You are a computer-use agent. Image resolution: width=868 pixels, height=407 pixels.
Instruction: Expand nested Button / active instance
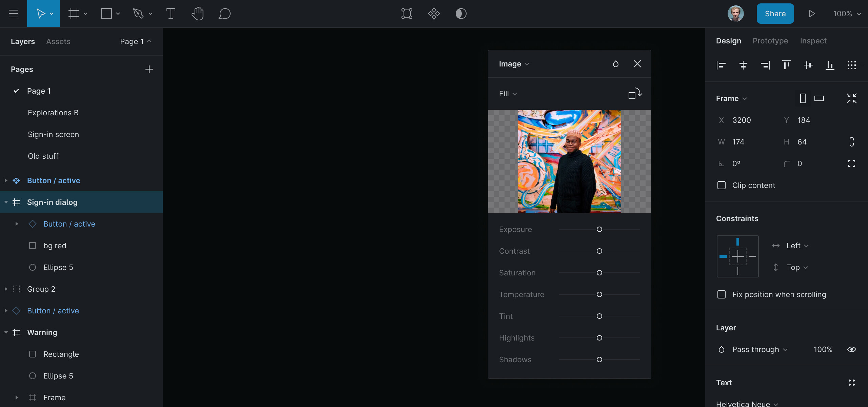[x=17, y=224]
